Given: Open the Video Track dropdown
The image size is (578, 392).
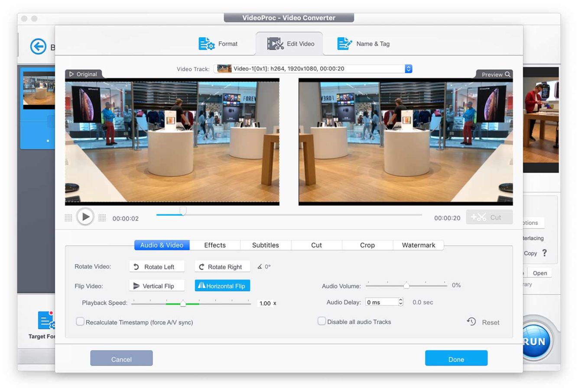Looking at the screenshot, I should pyautogui.click(x=408, y=69).
